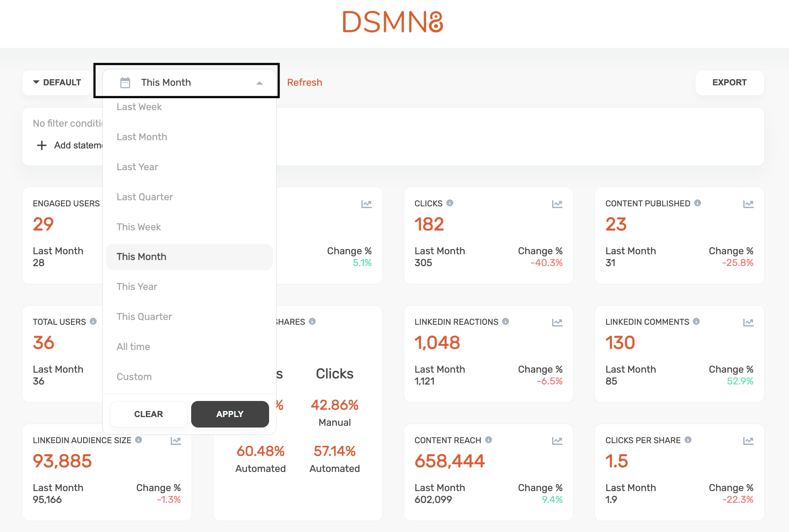Open chart for Clicks Per Share card
Image resolution: width=789 pixels, height=532 pixels.
tap(748, 441)
